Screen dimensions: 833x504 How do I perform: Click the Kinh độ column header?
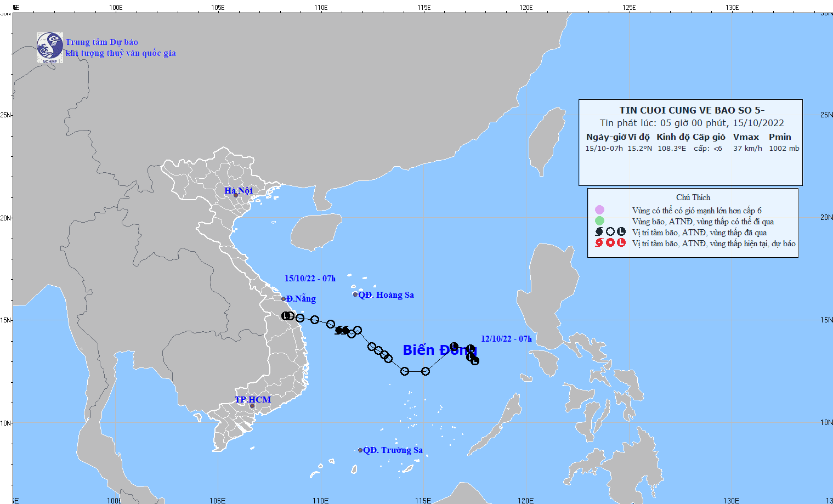673,137
